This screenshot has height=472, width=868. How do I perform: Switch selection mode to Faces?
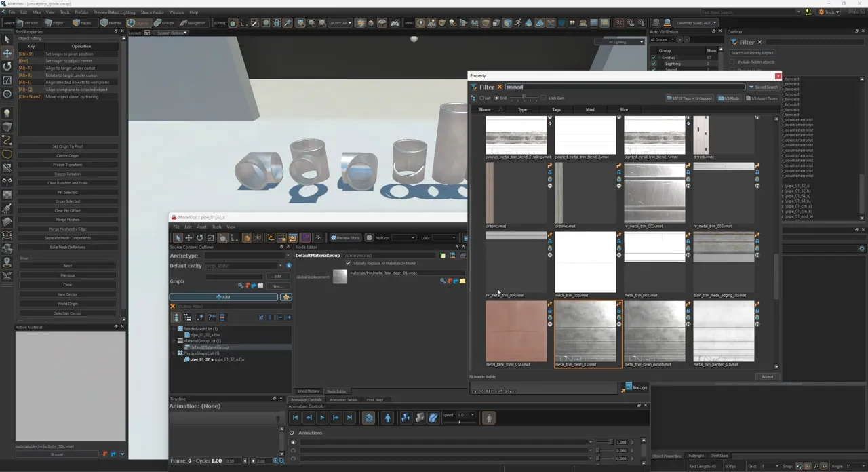click(x=85, y=23)
